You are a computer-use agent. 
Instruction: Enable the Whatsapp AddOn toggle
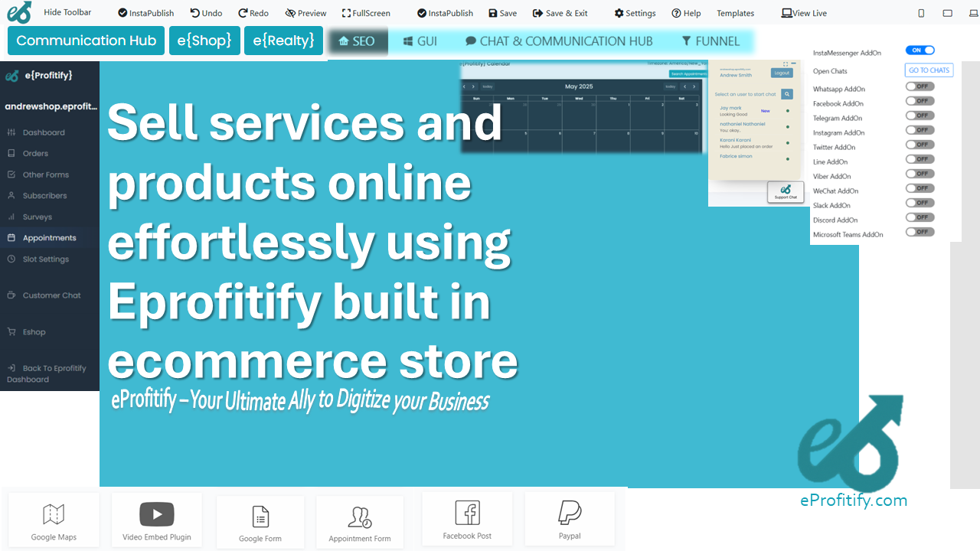[920, 86]
